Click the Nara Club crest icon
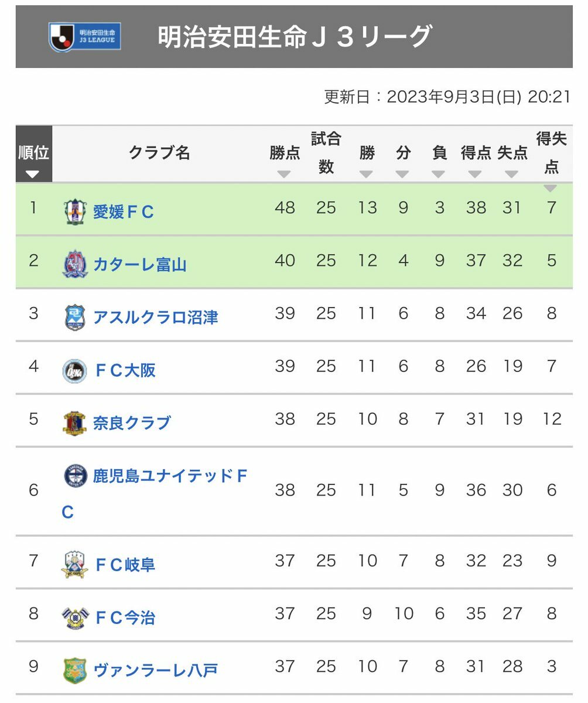Image resolution: width=588 pixels, height=703 pixels. [x=75, y=423]
